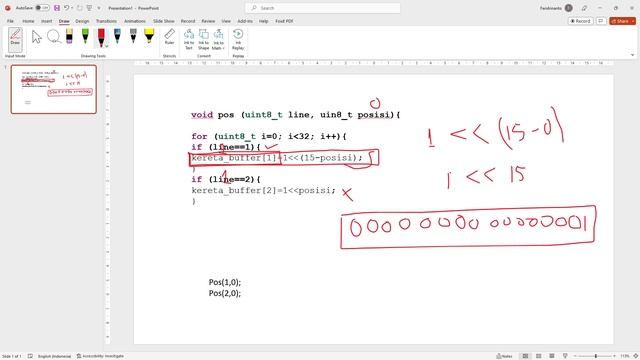Save the presentation with the Save icon

click(x=57, y=8)
